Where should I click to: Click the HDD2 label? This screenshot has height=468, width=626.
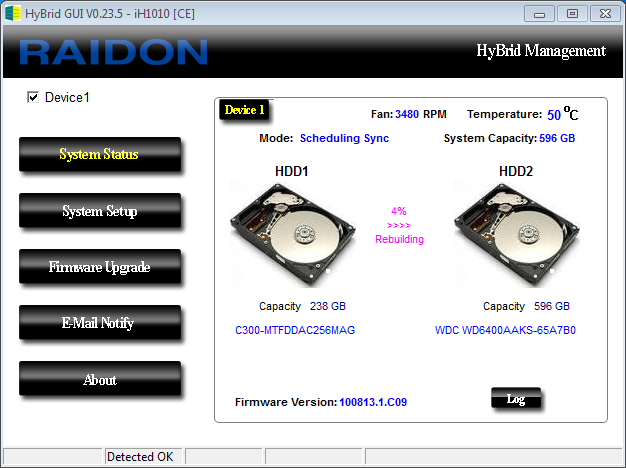pos(516,171)
